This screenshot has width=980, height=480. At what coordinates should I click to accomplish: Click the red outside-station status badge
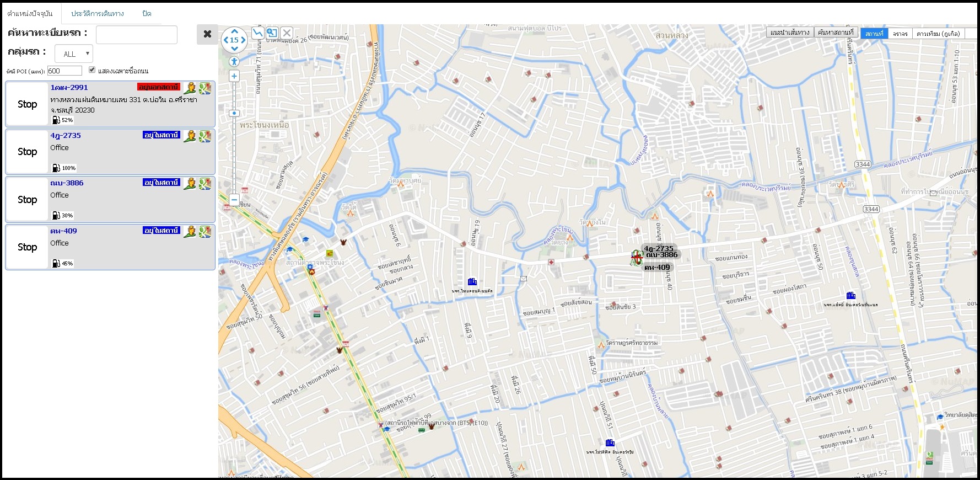coord(159,87)
